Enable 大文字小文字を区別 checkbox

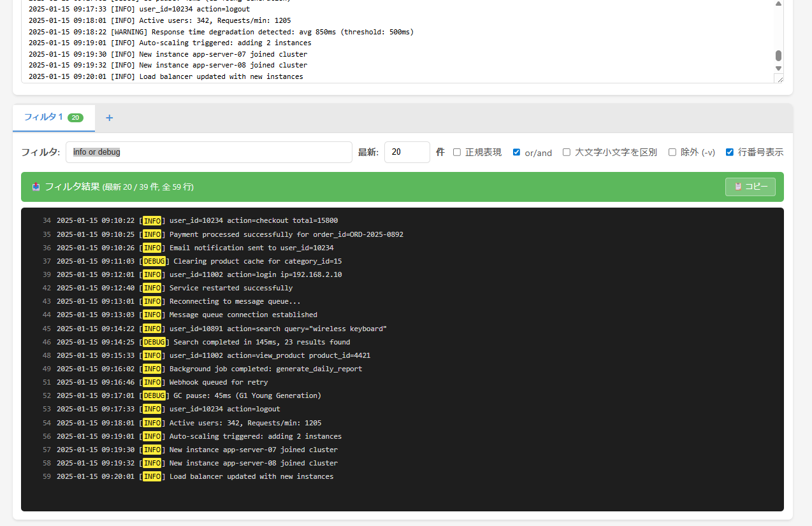point(567,152)
